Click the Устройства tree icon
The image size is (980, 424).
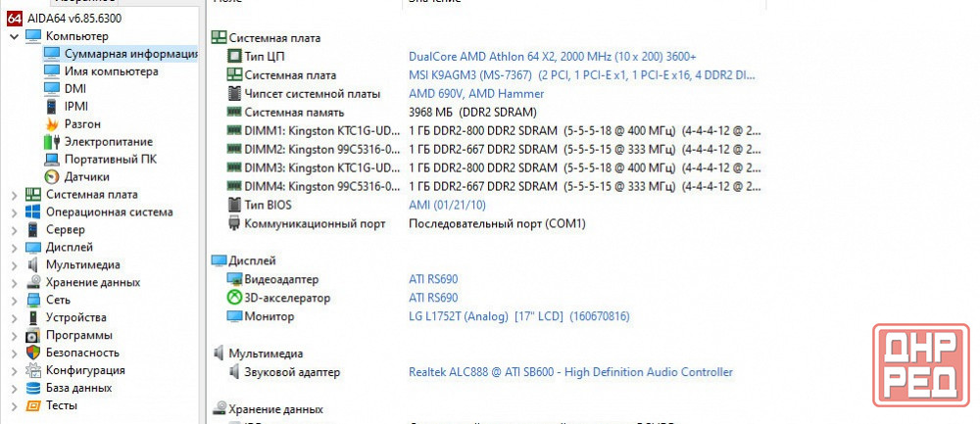(33, 317)
